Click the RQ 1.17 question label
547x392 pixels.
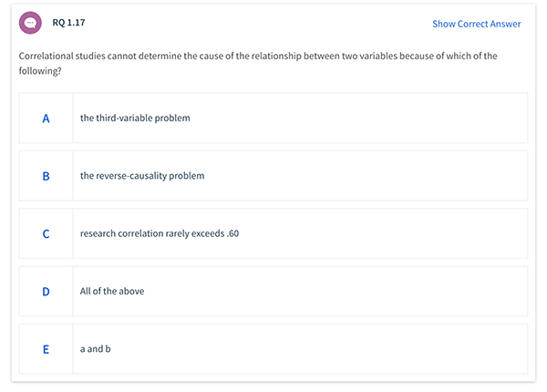[68, 23]
